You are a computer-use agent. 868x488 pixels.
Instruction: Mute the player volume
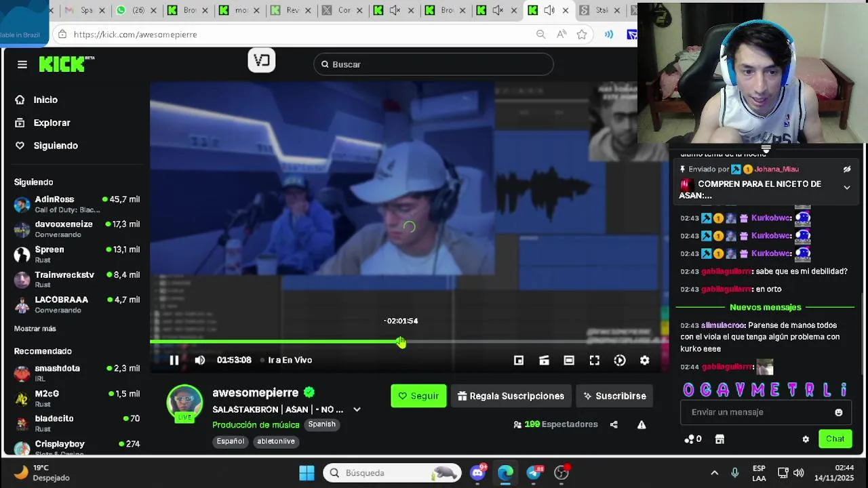(x=199, y=361)
